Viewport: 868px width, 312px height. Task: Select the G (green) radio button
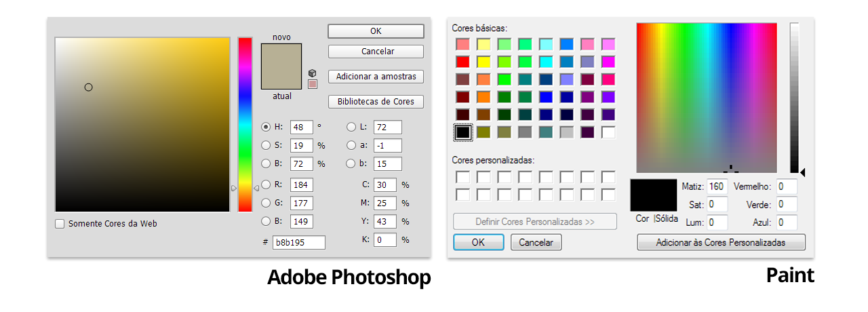266,202
